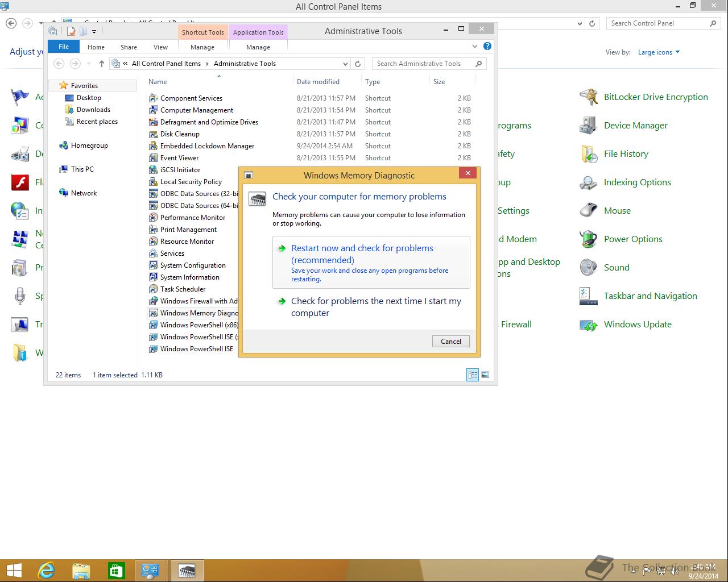Open File Explorer from the taskbar
The width and height of the screenshot is (728, 582).
[x=81, y=570]
